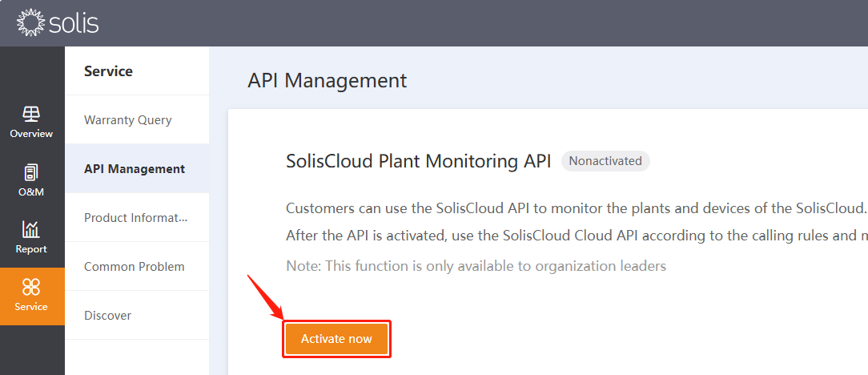Click the "After the API is activated" sentence
Viewport: 868px width, 375px height.
(x=577, y=236)
